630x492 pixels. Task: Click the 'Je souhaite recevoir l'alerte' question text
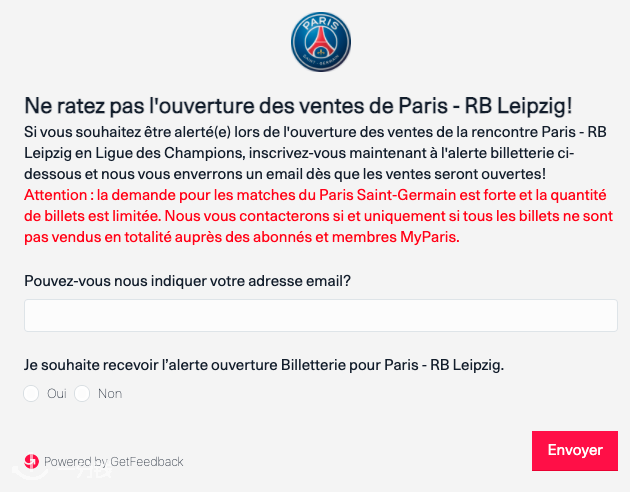264,365
